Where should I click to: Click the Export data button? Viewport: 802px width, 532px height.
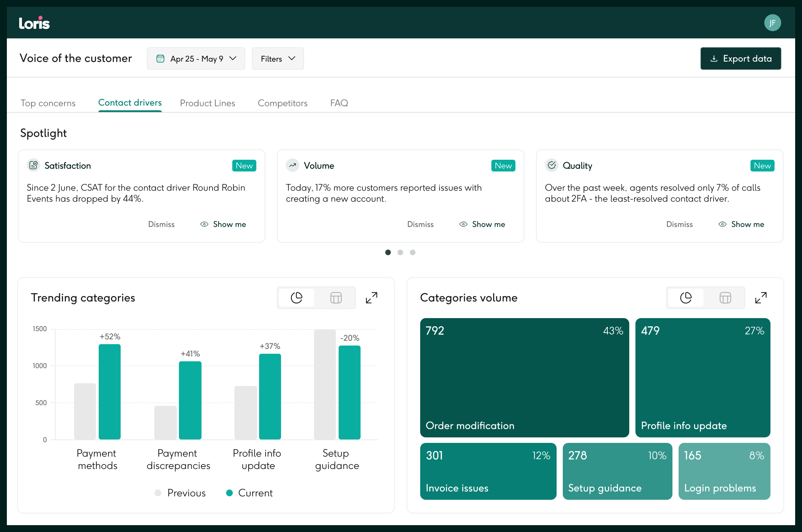coord(740,58)
